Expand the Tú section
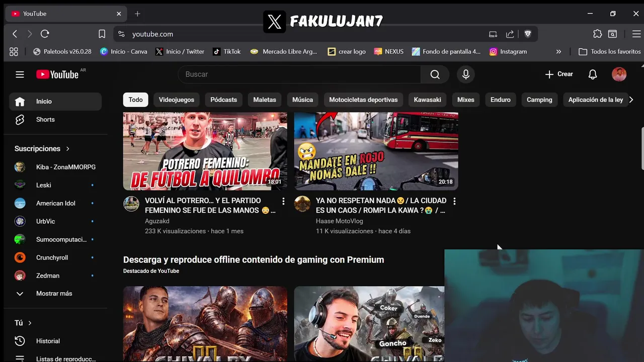 23,323
